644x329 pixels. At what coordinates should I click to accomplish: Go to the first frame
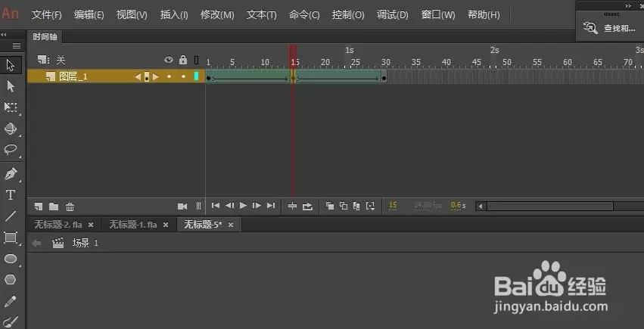215,206
